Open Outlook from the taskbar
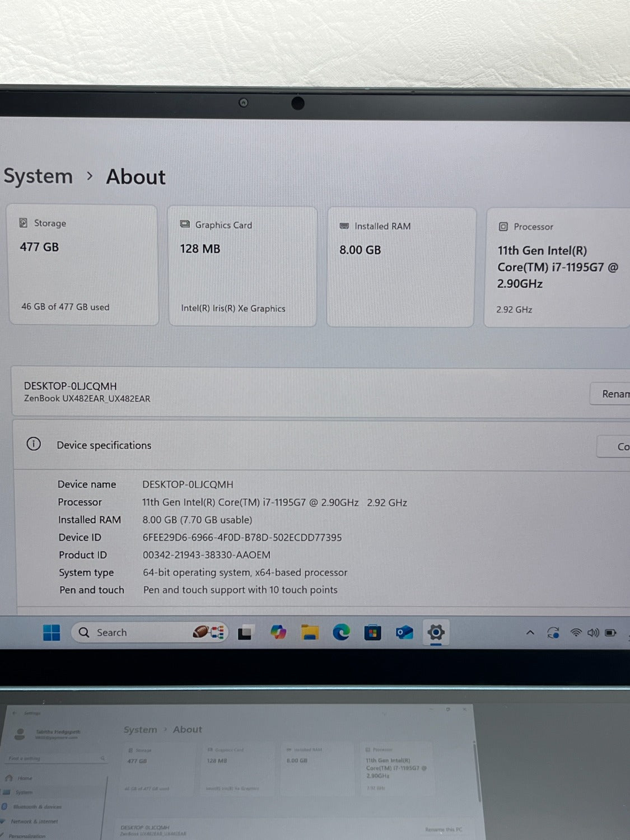 (404, 633)
